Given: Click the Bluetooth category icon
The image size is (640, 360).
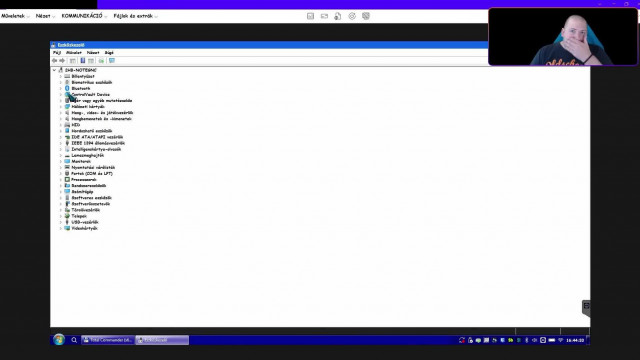Looking at the screenshot, I should [67, 88].
